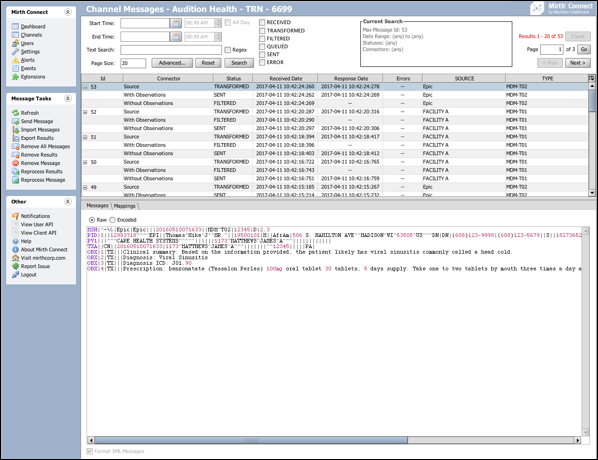
Task: Click the Next > page button
Action: pos(577,63)
